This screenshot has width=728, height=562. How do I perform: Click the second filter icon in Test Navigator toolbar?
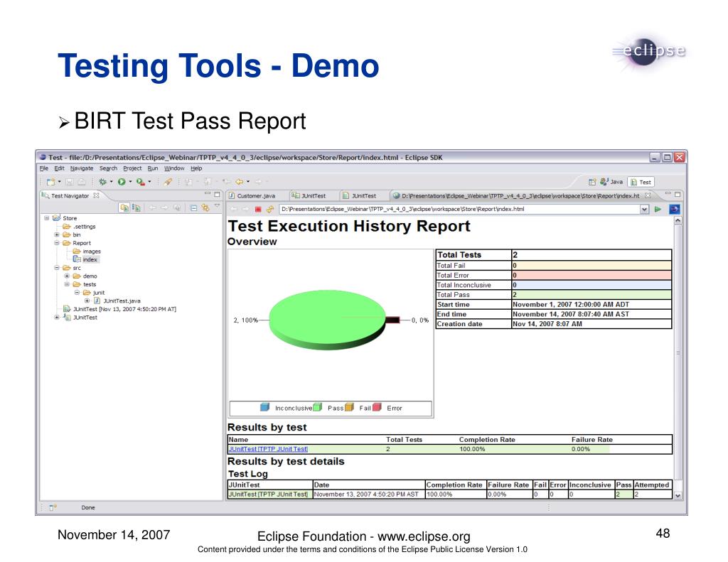coord(136,208)
